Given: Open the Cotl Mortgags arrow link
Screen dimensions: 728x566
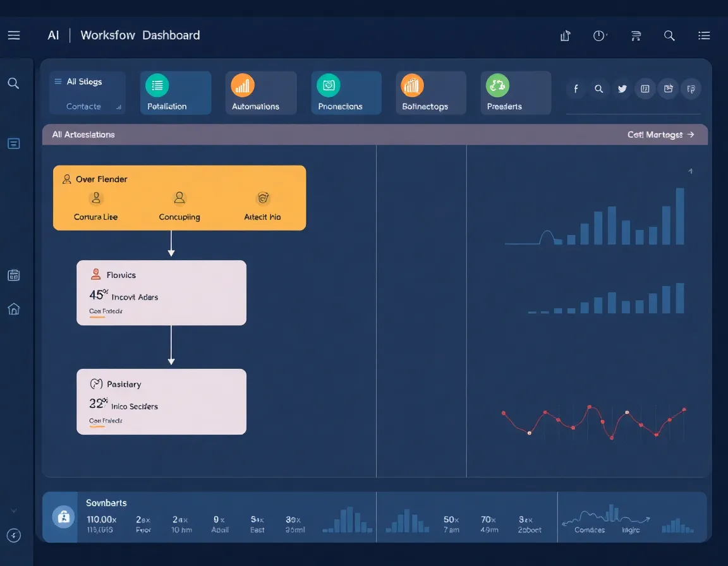Looking at the screenshot, I should point(661,135).
